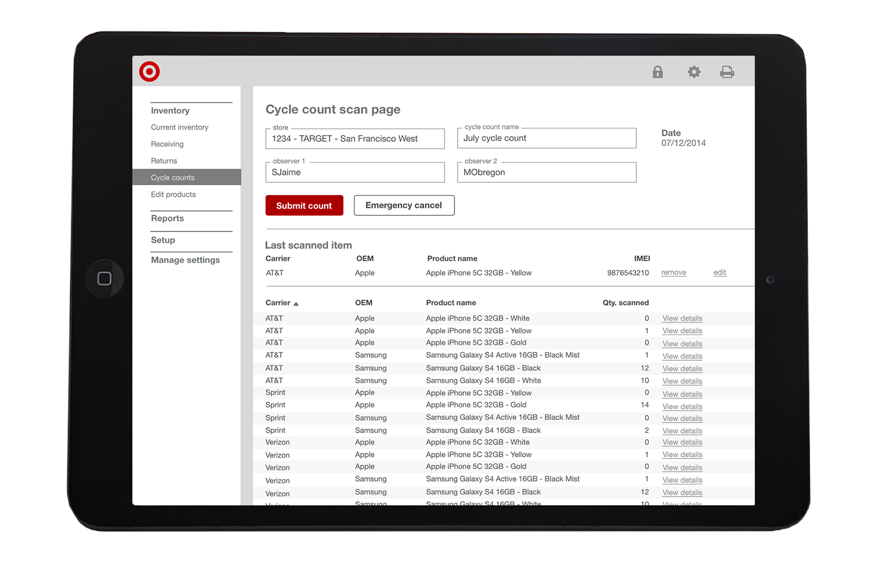The height and width of the screenshot is (588, 885).
Task: View details for AT&T Galaxy S4 Active
Action: pos(682,357)
